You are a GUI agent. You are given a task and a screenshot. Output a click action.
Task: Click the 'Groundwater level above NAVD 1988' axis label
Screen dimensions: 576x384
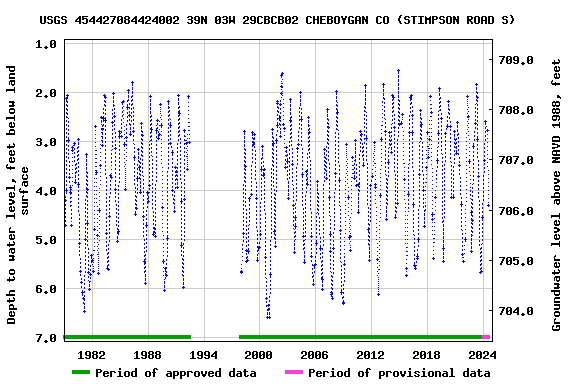556,195
